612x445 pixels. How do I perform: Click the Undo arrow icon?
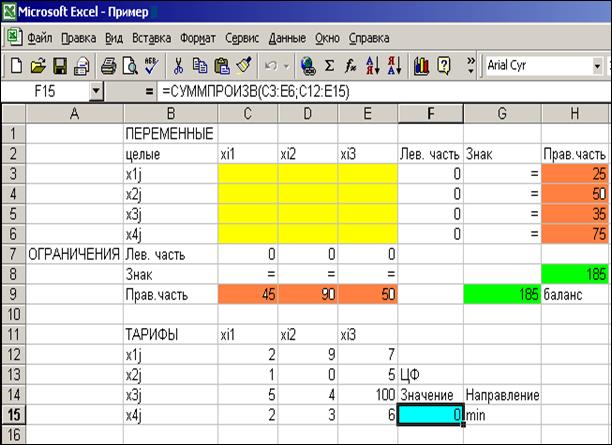(x=271, y=66)
